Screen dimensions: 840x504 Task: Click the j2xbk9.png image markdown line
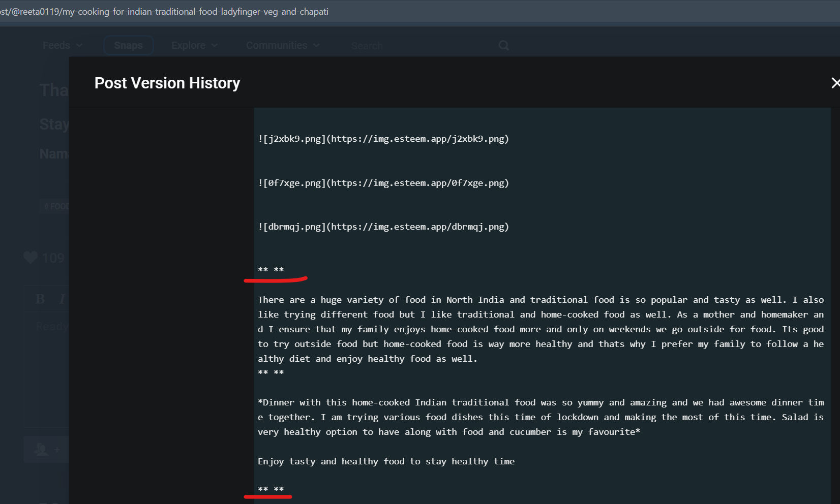coord(383,139)
